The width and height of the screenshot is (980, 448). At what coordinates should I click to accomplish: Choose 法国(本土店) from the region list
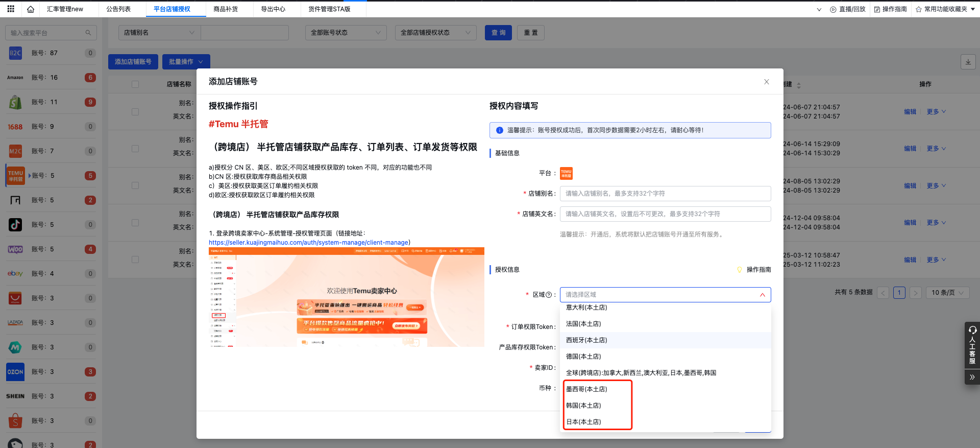[x=666, y=324]
